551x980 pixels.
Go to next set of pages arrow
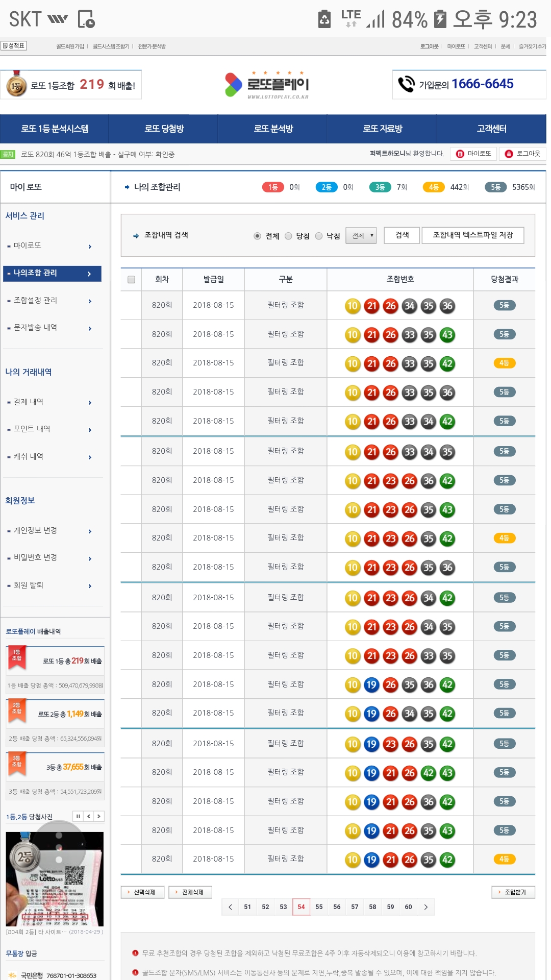point(425,906)
